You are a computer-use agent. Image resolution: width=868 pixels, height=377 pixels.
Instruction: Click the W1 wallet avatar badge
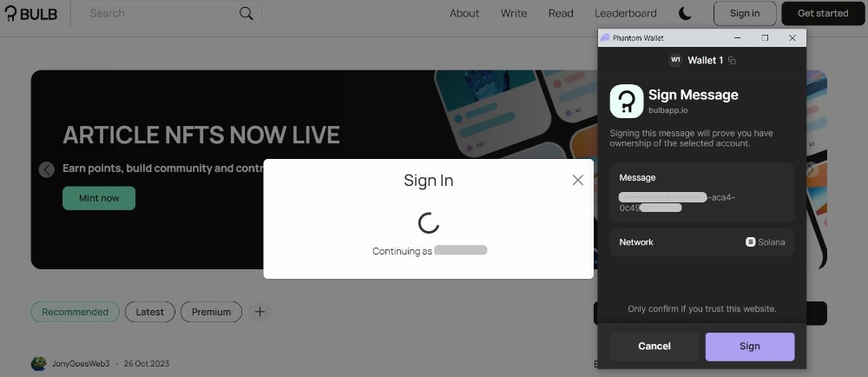coord(675,60)
